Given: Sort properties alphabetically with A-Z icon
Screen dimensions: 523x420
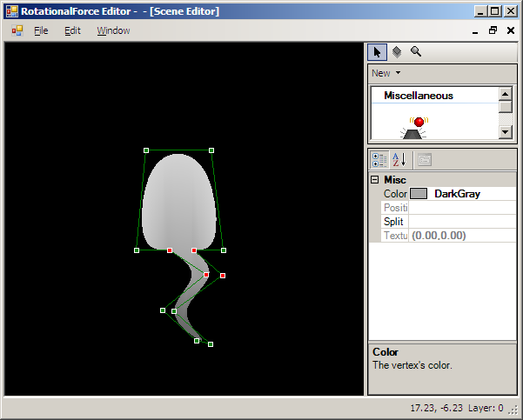Looking at the screenshot, I should click(399, 159).
